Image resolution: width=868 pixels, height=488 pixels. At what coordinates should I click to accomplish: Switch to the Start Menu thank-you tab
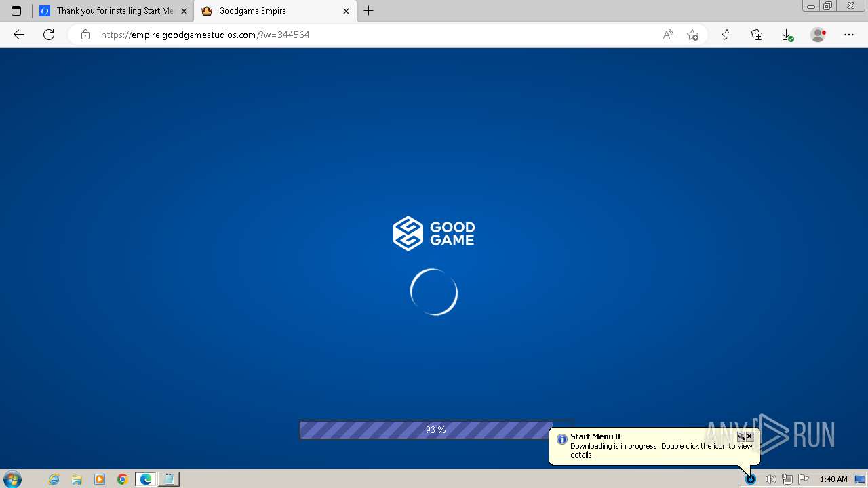[x=114, y=11]
